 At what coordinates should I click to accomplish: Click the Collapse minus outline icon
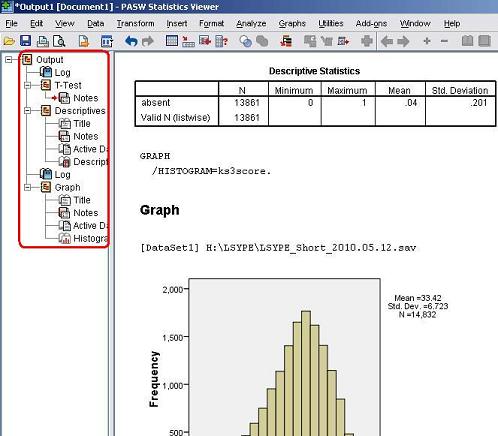(444, 41)
